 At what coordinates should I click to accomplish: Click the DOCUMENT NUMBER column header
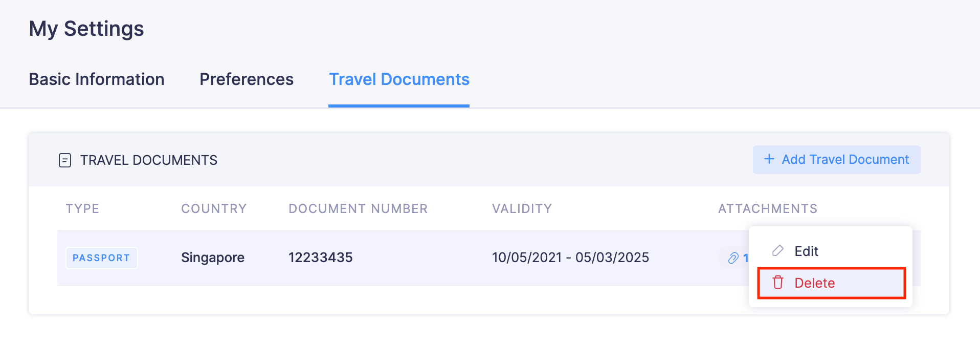coord(358,209)
